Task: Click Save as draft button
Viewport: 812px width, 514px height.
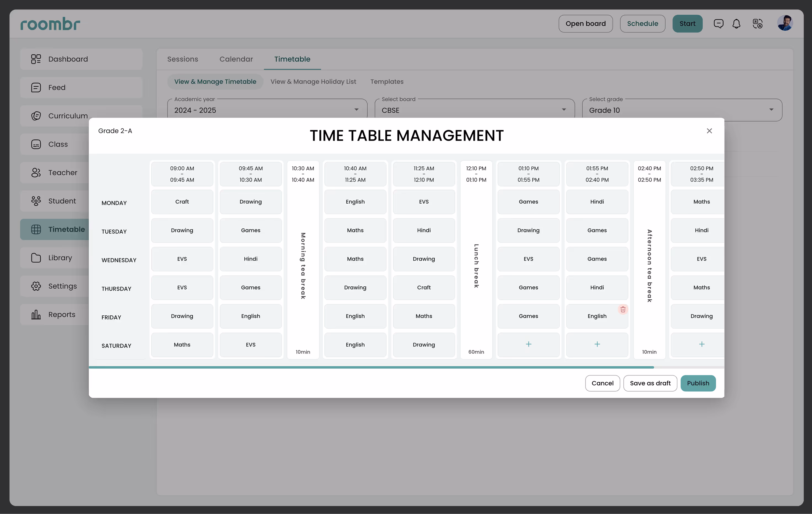Action: [650, 383]
